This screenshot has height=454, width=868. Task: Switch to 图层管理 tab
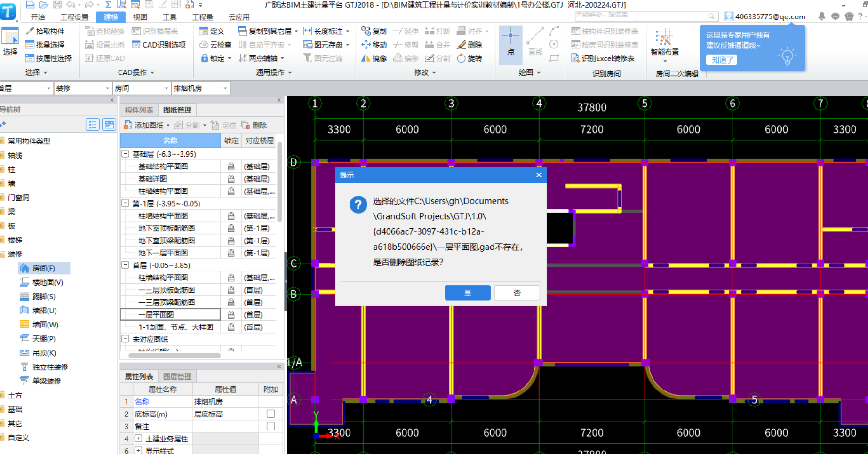(177, 376)
